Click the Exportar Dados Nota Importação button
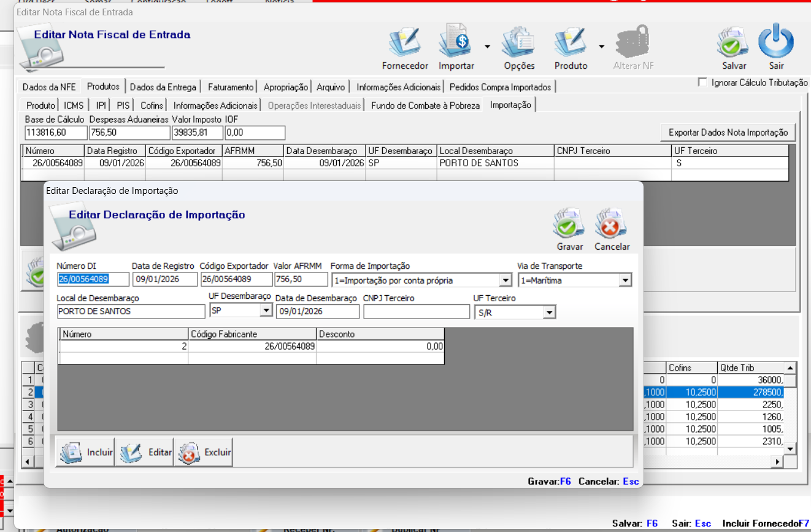This screenshot has height=532, width=811. pyautogui.click(x=728, y=132)
